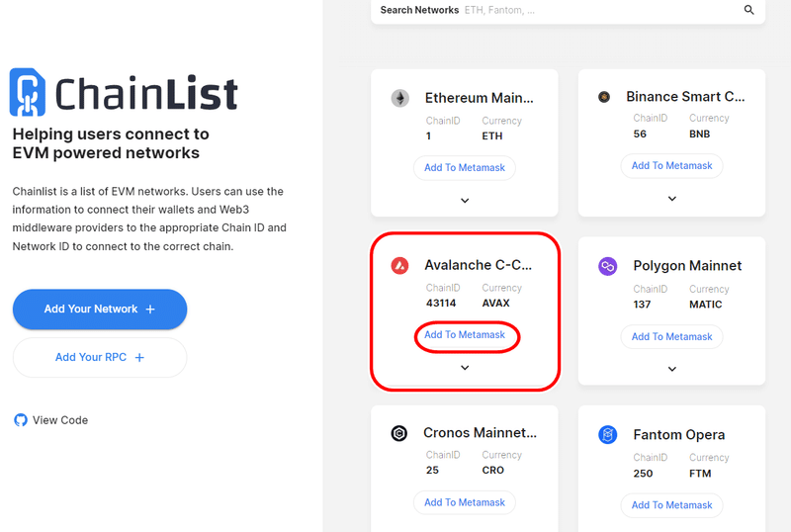Click the search magnifier icon
Screen dimensions: 791x532
(748, 10)
